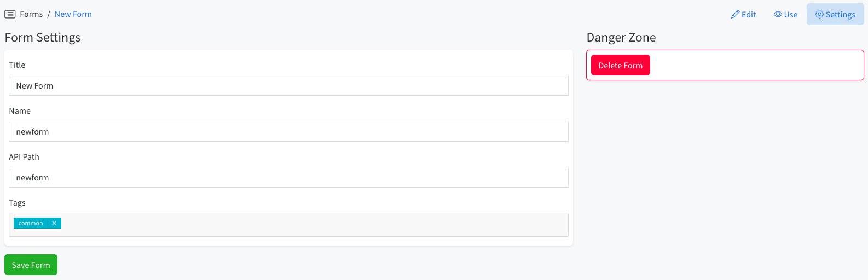Click empty area of Tags input
Viewport: 868px width, 280px height.
coord(315,225)
